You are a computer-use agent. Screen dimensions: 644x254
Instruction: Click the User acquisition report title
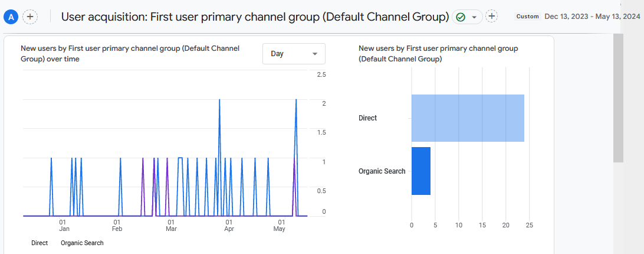click(255, 17)
